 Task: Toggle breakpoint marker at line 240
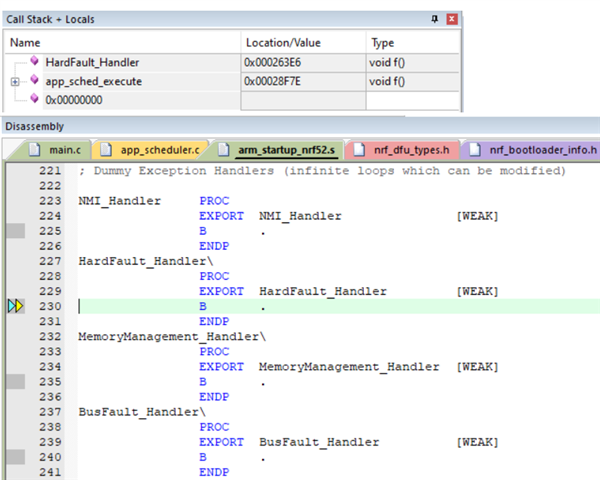[15, 456]
